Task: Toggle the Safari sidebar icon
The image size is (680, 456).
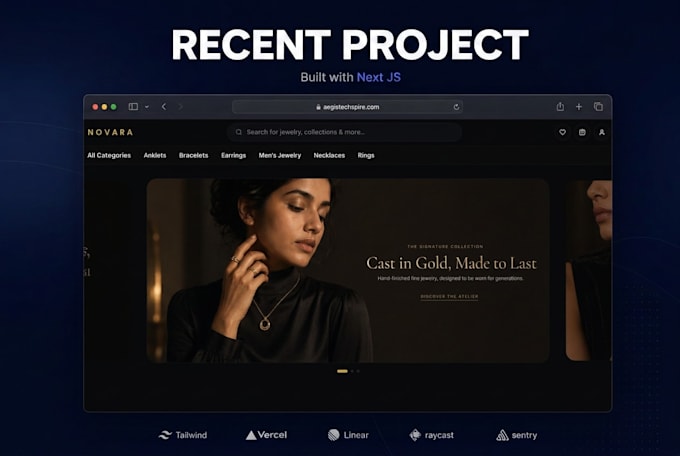Action: click(133, 107)
